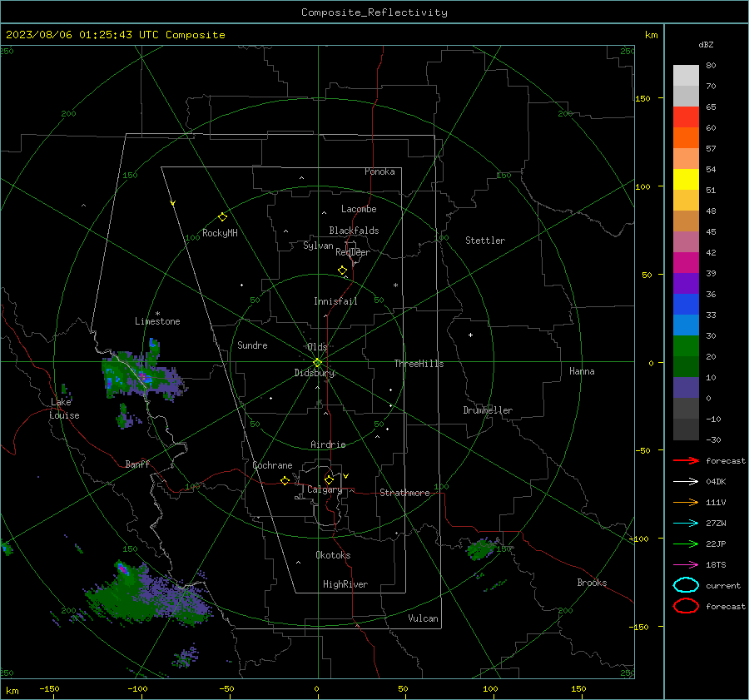Select the green 30 dBZ color swatch

686,345
